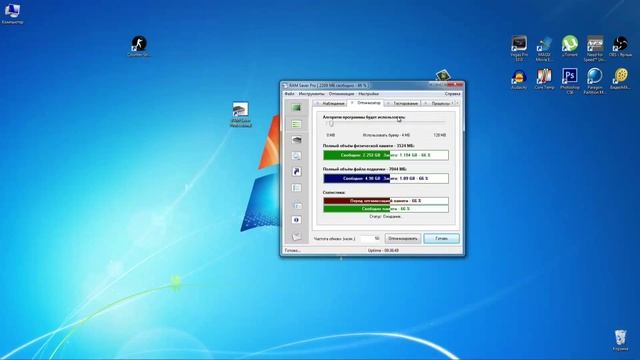Screen dimensions: 640x360
Task: Open the Оптимизация menu
Action: [342, 94]
